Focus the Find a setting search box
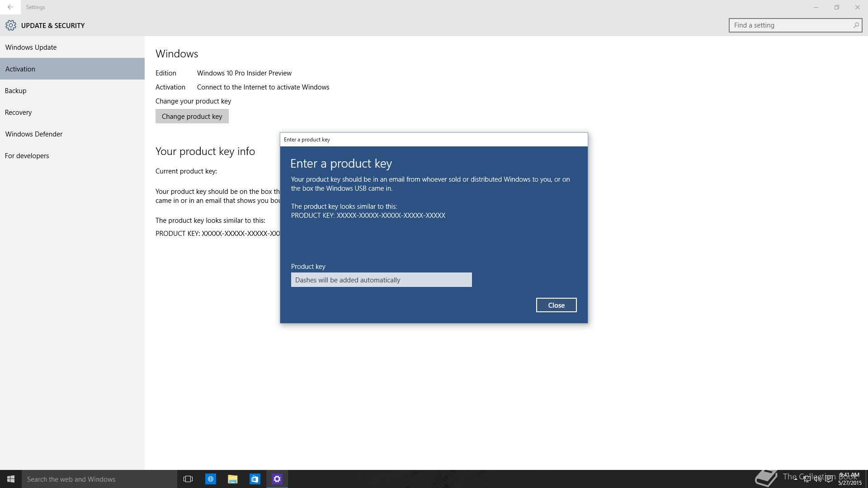The width and height of the screenshot is (868, 488). pyautogui.click(x=795, y=25)
